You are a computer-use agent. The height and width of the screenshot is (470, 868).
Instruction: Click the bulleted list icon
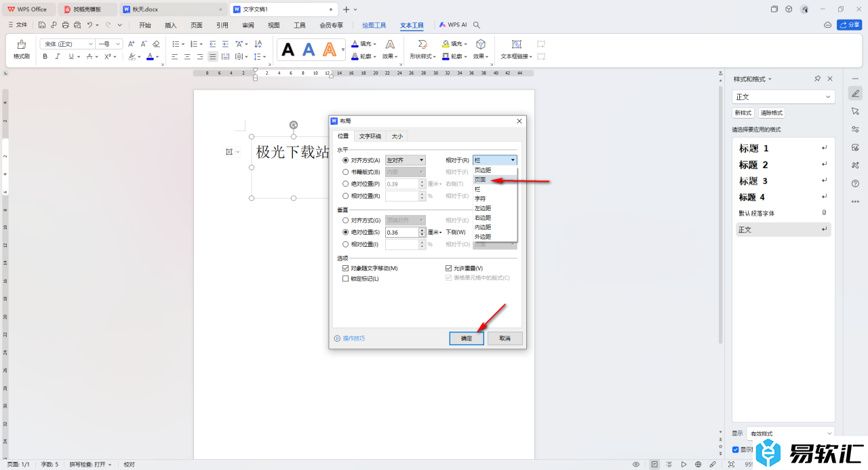(x=174, y=44)
